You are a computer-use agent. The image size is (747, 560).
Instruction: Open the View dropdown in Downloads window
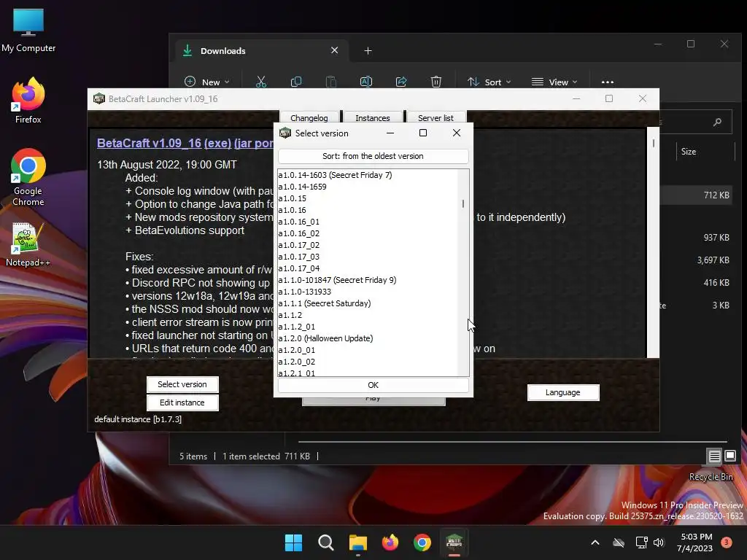click(x=554, y=82)
